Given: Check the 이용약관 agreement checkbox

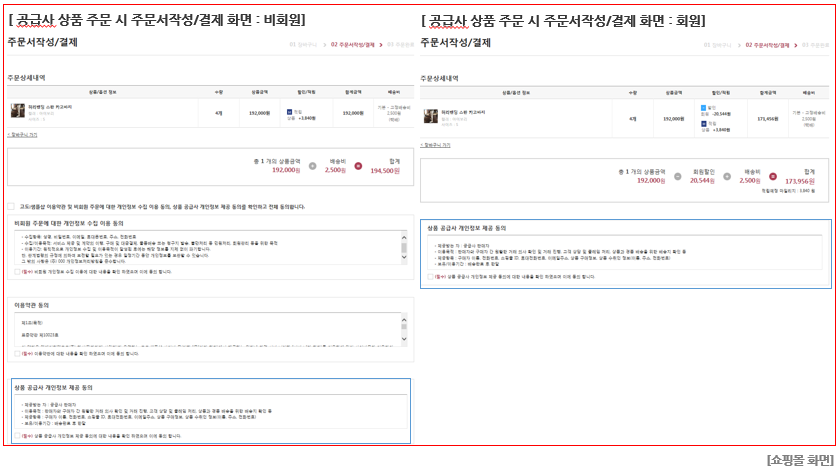Looking at the screenshot, I should 17,353.
